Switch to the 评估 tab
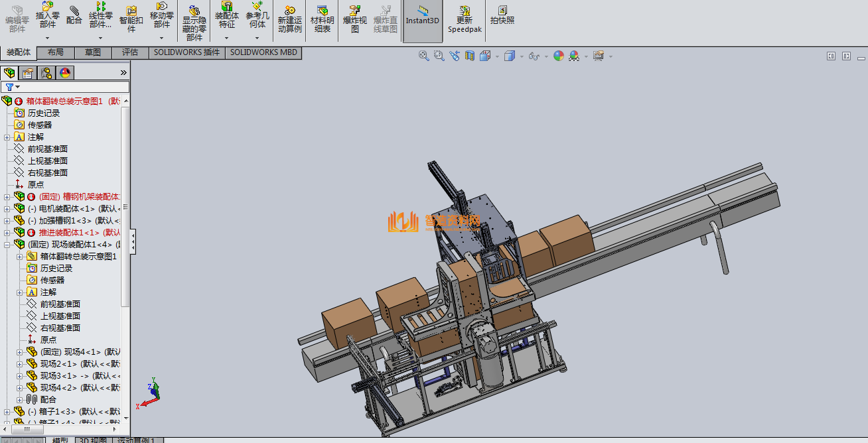 130,52
